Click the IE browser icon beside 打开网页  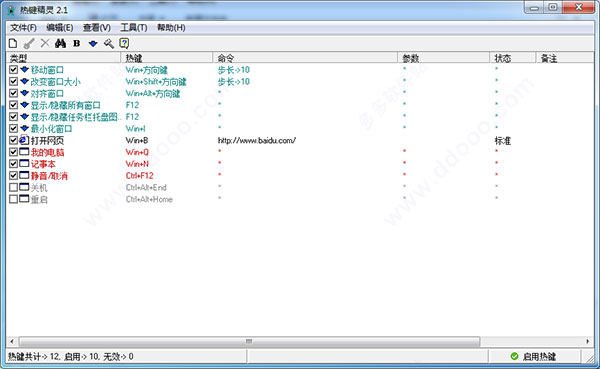(x=24, y=140)
